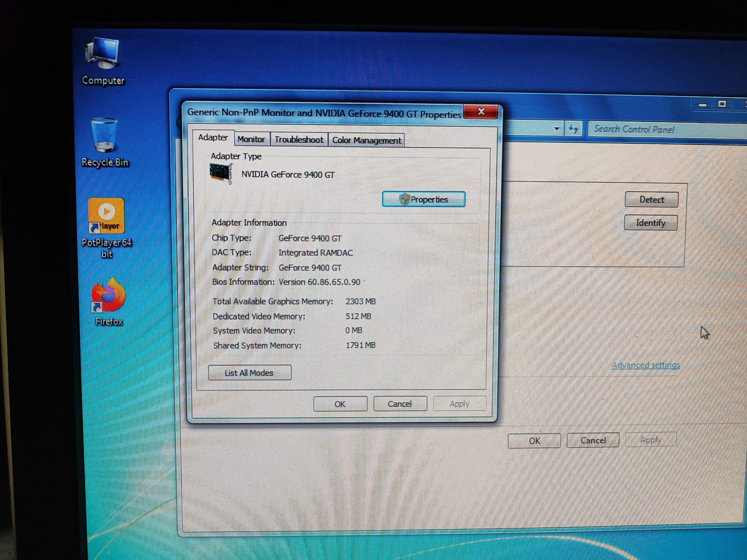Cancel the adapter properties dialog
The image size is (747, 560).
(399, 404)
